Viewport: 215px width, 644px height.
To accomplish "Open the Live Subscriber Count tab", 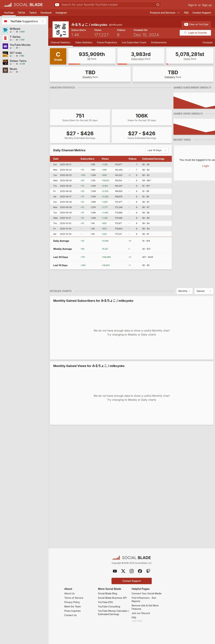I will tap(134, 42).
